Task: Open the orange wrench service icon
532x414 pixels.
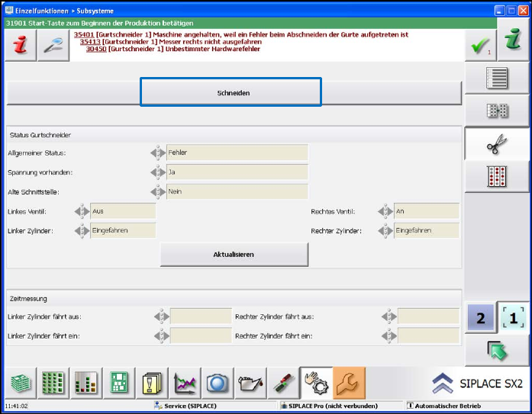Action: [349, 383]
